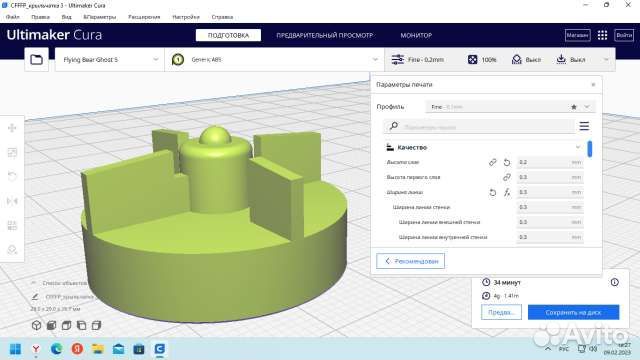Switch to the Monitor stage tab

(416, 36)
